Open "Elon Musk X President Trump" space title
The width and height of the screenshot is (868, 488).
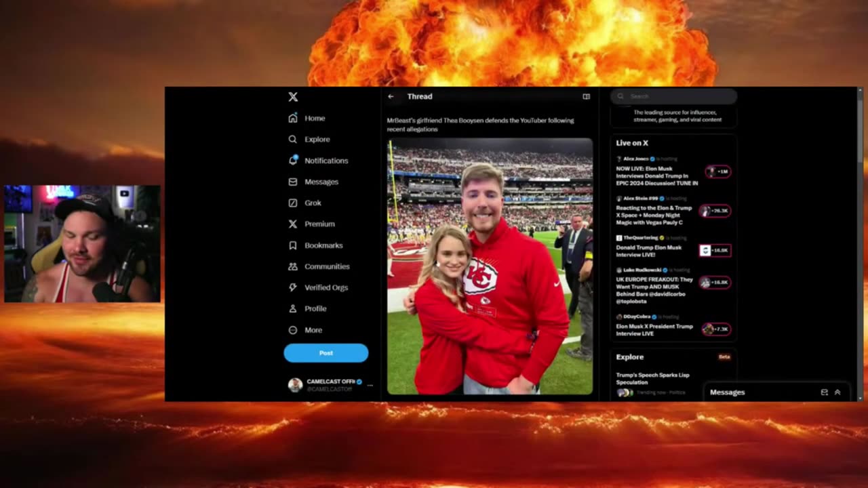pyautogui.click(x=654, y=330)
